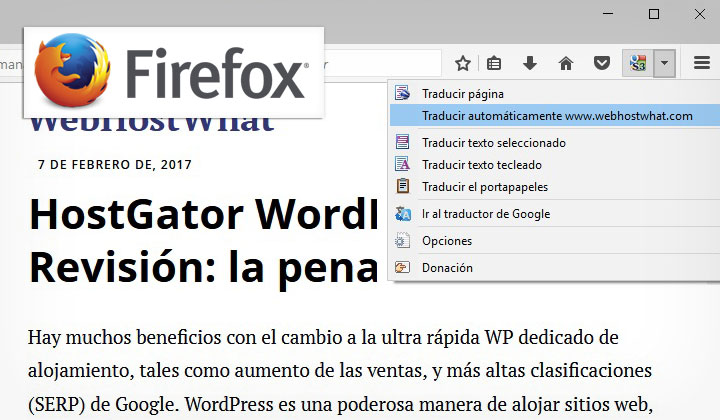Choose Traducir automáticamente www.webhostwhat.com
720x420 pixels.
[x=555, y=116]
